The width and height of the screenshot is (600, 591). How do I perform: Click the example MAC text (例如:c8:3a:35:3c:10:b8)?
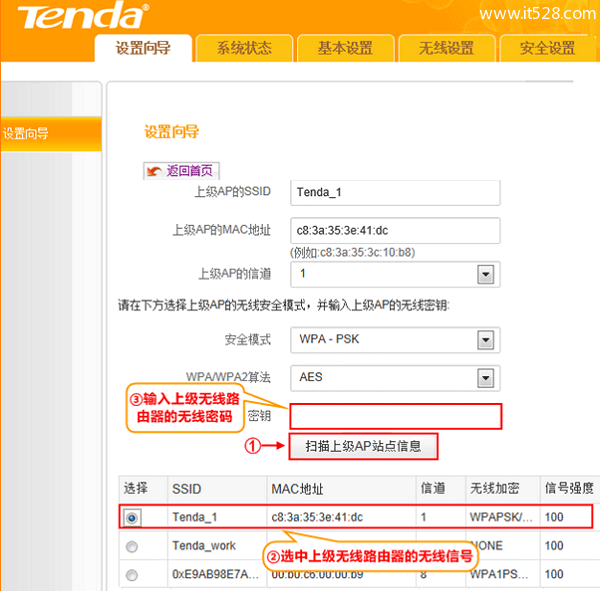coord(352,253)
